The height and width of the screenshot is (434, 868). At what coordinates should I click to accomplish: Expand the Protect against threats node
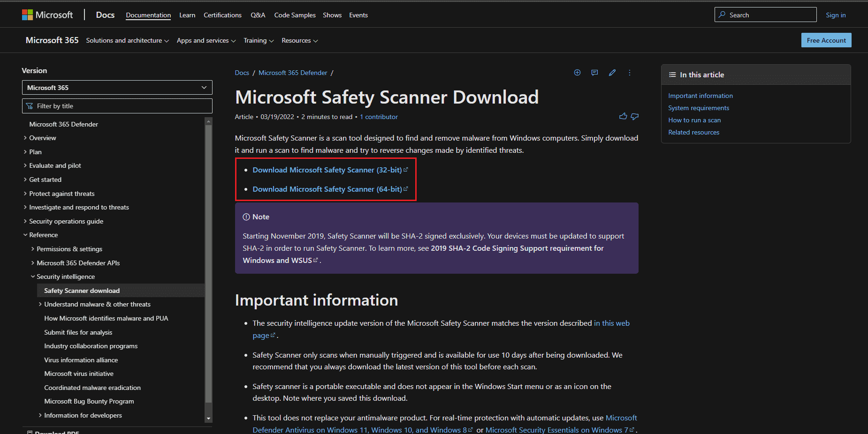[25, 194]
